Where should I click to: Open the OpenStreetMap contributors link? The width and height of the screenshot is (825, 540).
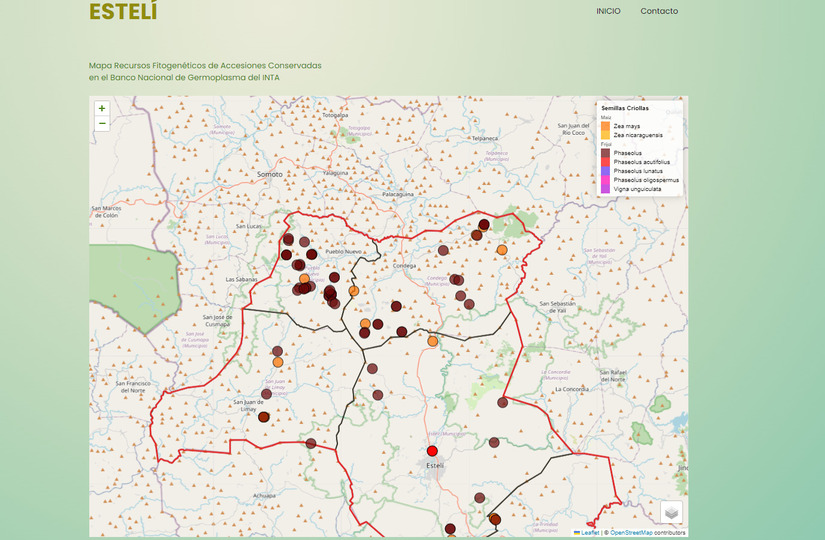pyautogui.click(x=647, y=533)
